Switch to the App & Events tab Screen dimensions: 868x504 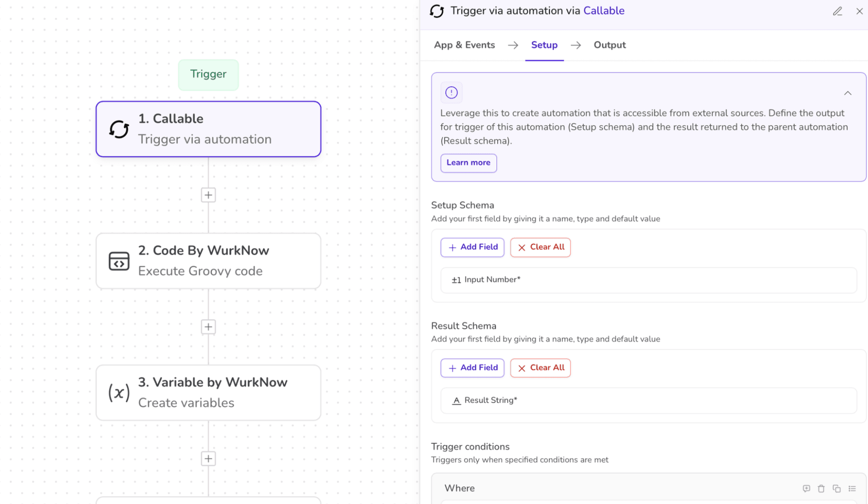[x=464, y=45]
